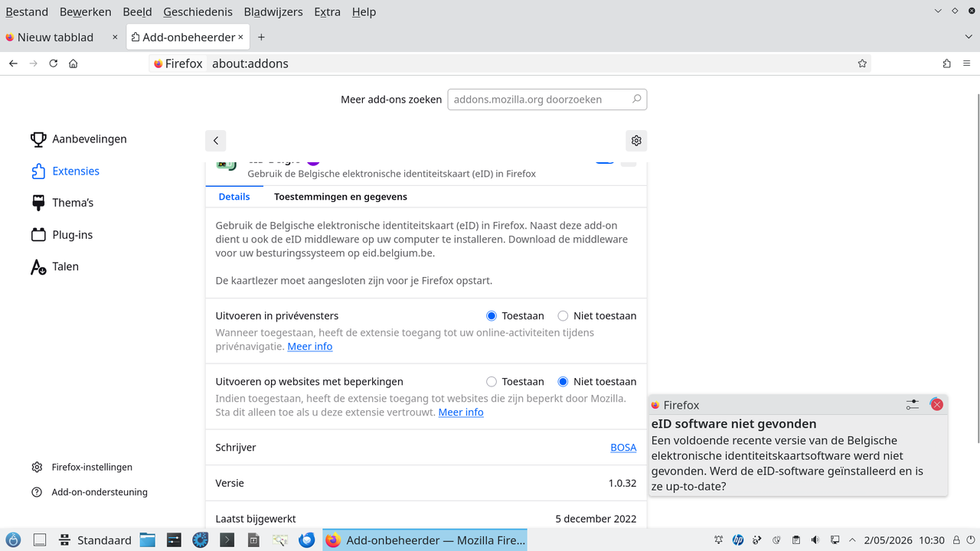Open Meer info about restricted websites
Image resolution: width=980 pixels, height=551 pixels.
[461, 412]
